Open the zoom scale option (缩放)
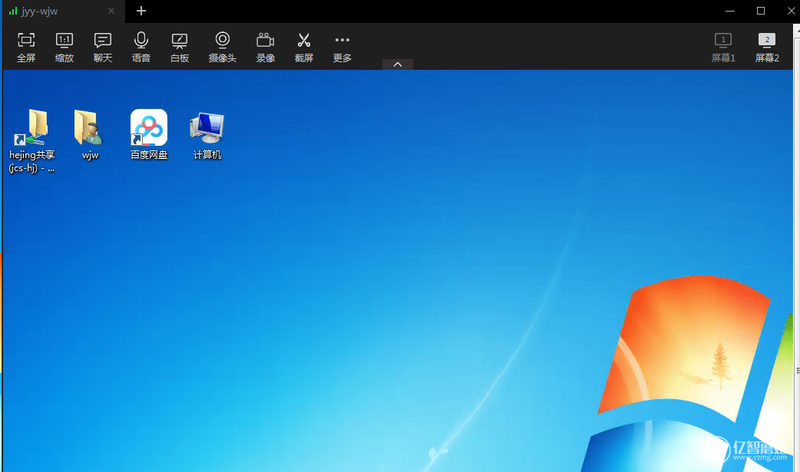 coord(64,47)
